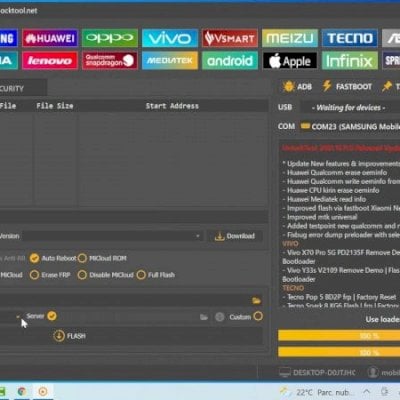Viewport: 400px width, 400px height.
Task: Click the yellow open-folder icon above Server
Action: point(256,301)
